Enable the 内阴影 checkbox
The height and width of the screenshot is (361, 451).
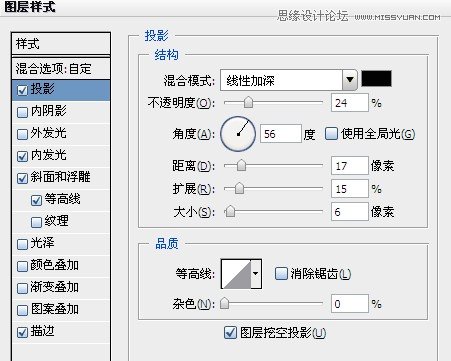pos(22,112)
